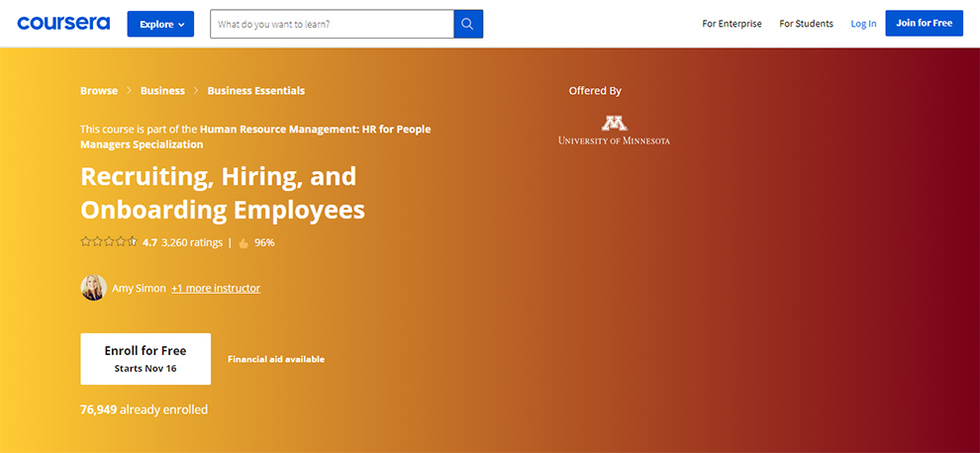Click the instructor name Amy Simon
Screen dimensions: 980x453
click(x=139, y=288)
